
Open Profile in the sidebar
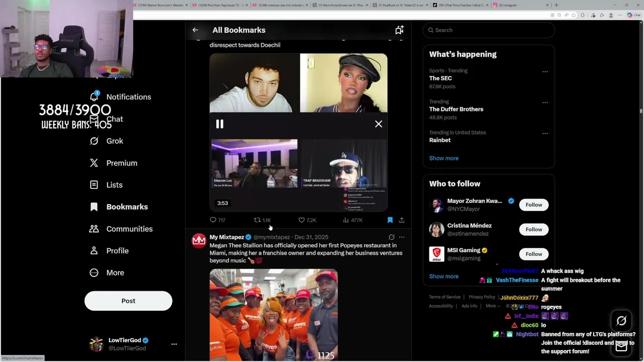pyautogui.click(x=109, y=251)
